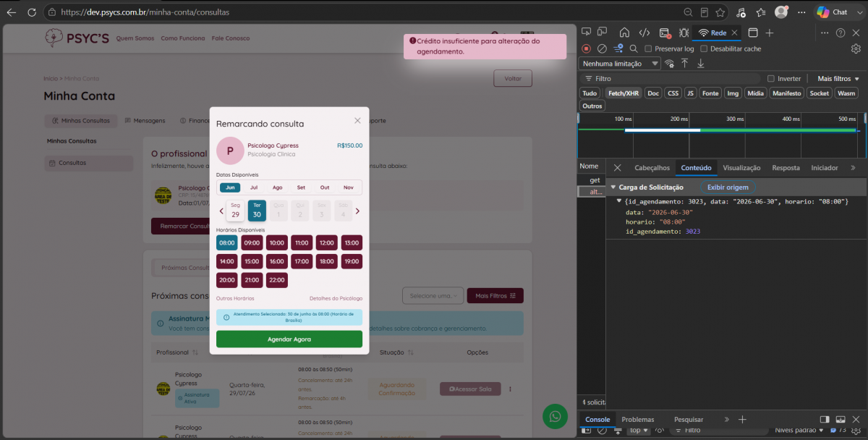The image size is (868, 440).
Task: Close the Rede tab in DevTools
Action: (735, 33)
